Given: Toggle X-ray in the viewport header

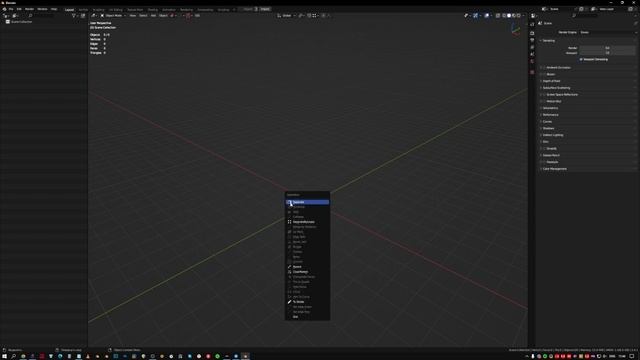Looking at the screenshot, I should 498,16.
